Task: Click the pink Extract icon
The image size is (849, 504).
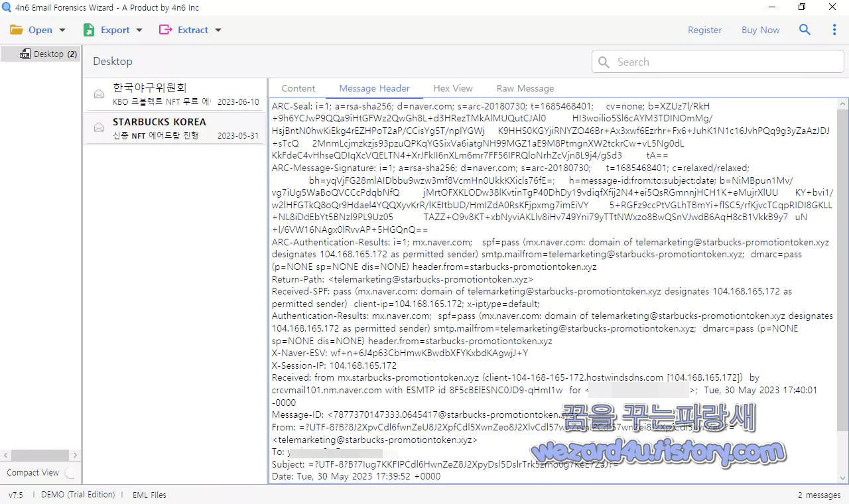Action: point(165,30)
